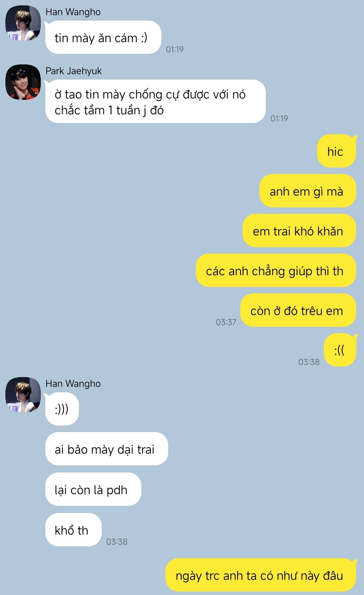Image resolution: width=364 pixels, height=595 pixels.
Task: Tap the 'anh em gì mà' message
Action: click(x=308, y=191)
